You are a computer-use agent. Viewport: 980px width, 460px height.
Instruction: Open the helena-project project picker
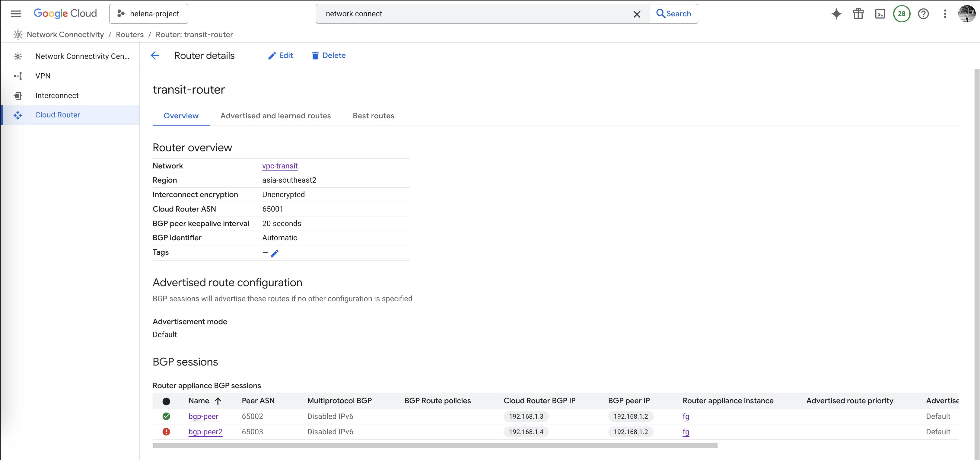149,14
